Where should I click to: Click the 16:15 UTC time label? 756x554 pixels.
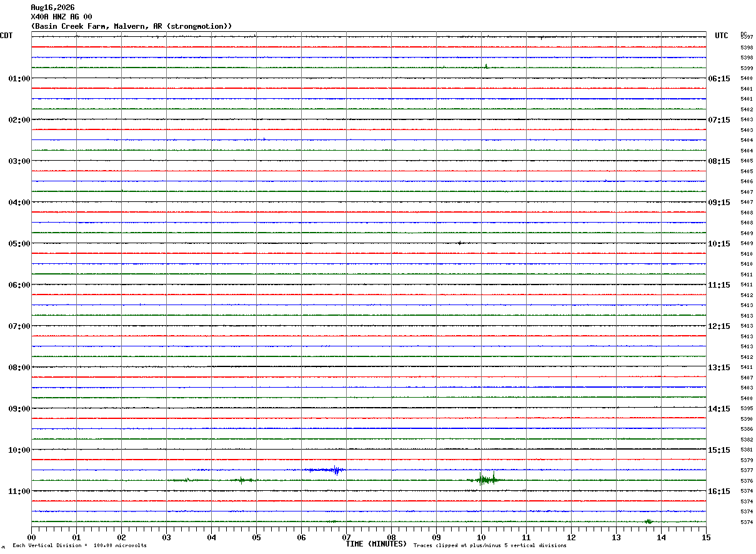coord(719,491)
